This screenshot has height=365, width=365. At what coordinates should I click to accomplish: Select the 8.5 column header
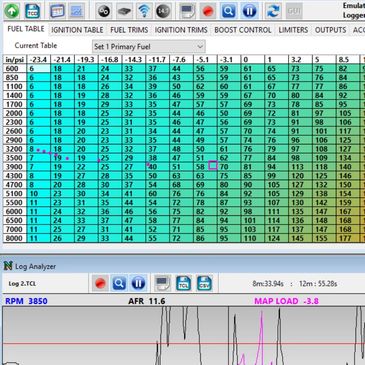click(348, 60)
